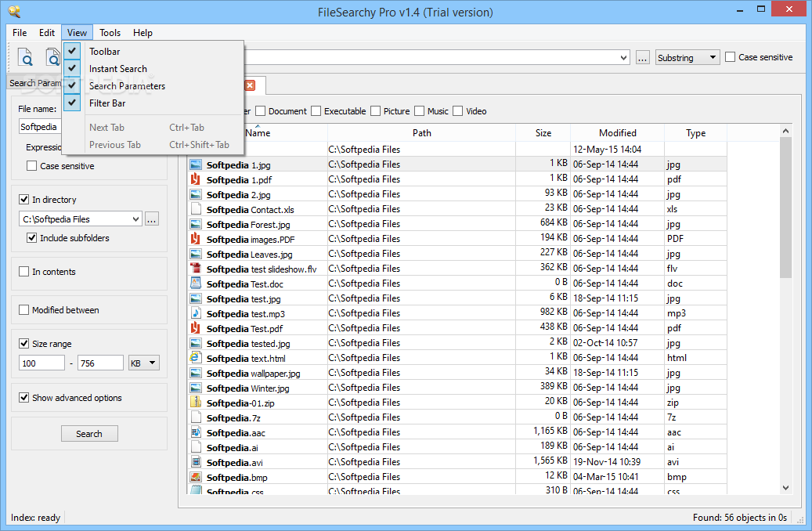Image resolution: width=812 pixels, height=531 pixels.
Task: Click the Search button
Action: tap(89, 434)
